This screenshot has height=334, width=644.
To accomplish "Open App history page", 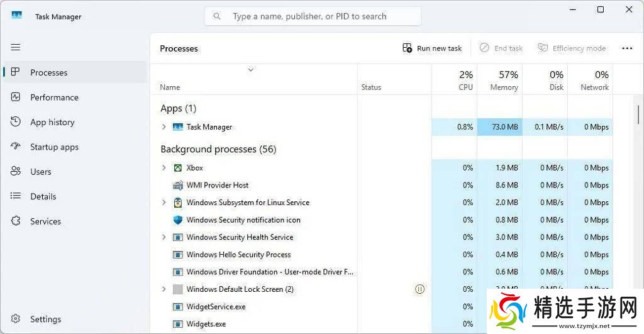I will 52,122.
